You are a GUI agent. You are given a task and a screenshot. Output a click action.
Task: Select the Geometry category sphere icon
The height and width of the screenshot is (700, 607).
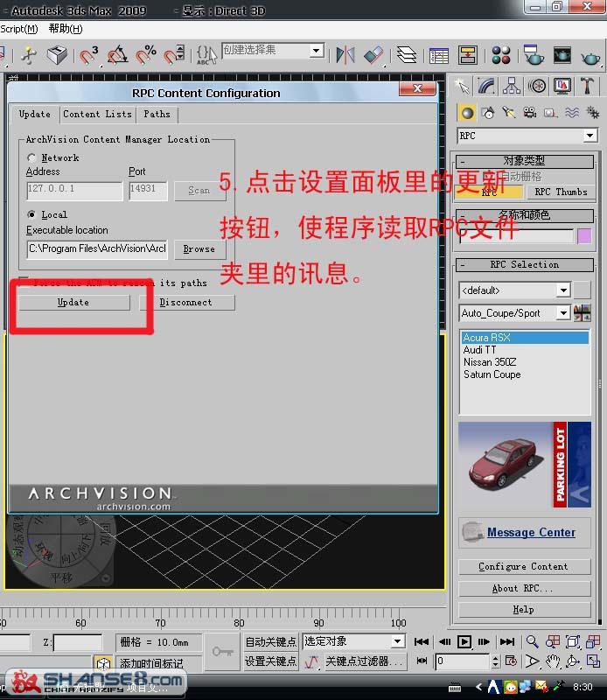[467, 113]
